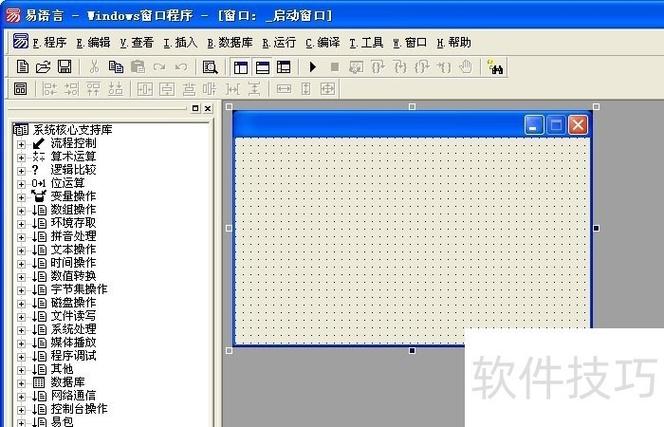Screen dimensions: 664x427
Task: Click the align left icon
Action: click(x=50, y=89)
